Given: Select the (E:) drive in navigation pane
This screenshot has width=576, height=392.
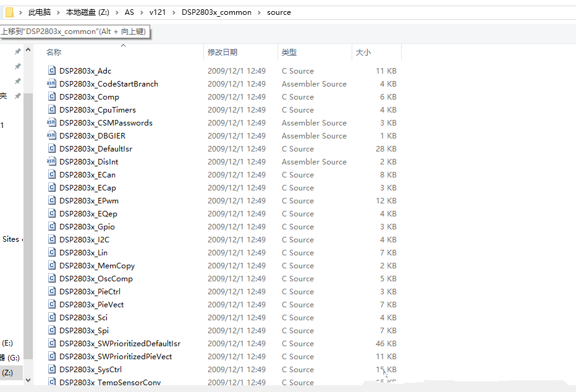Looking at the screenshot, I should point(7,343).
